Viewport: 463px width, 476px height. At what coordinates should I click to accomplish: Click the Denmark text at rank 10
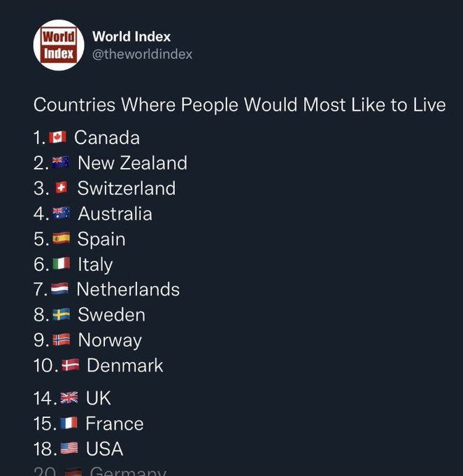pos(125,365)
